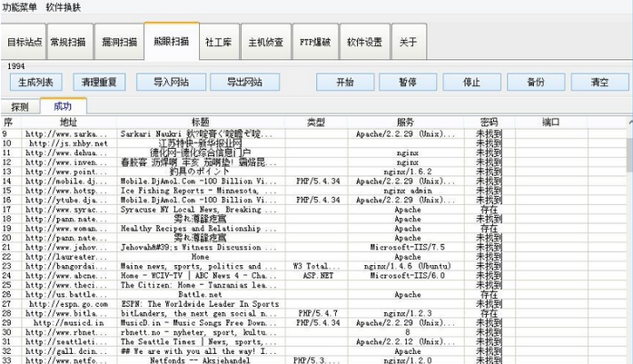
Task: Open the 软件换肤 menu
Action: 63,7
